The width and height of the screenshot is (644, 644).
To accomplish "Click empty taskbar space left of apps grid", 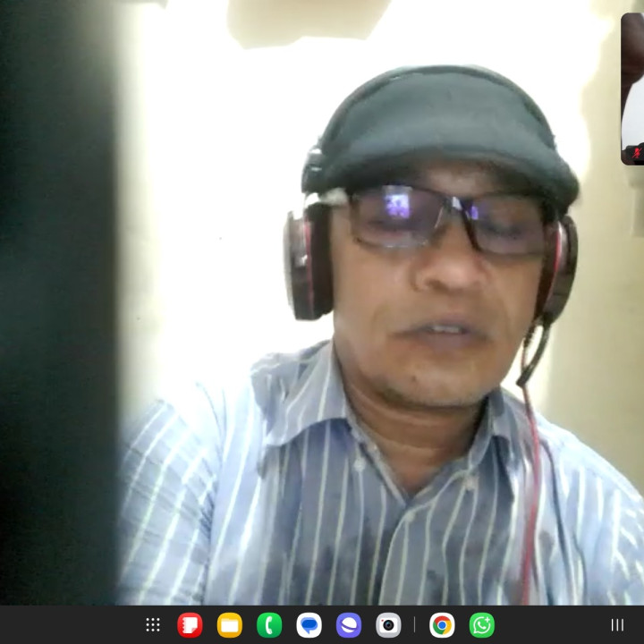I will coord(72,625).
